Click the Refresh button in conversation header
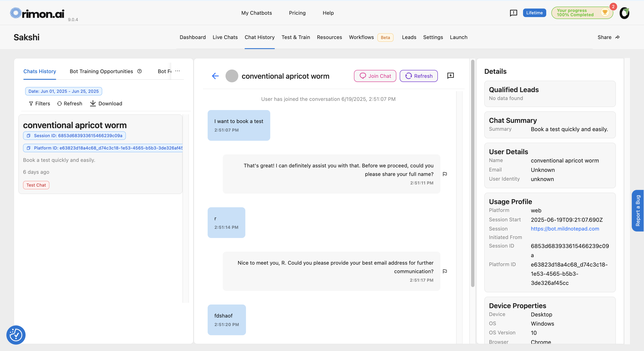 [x=419, y=76]
